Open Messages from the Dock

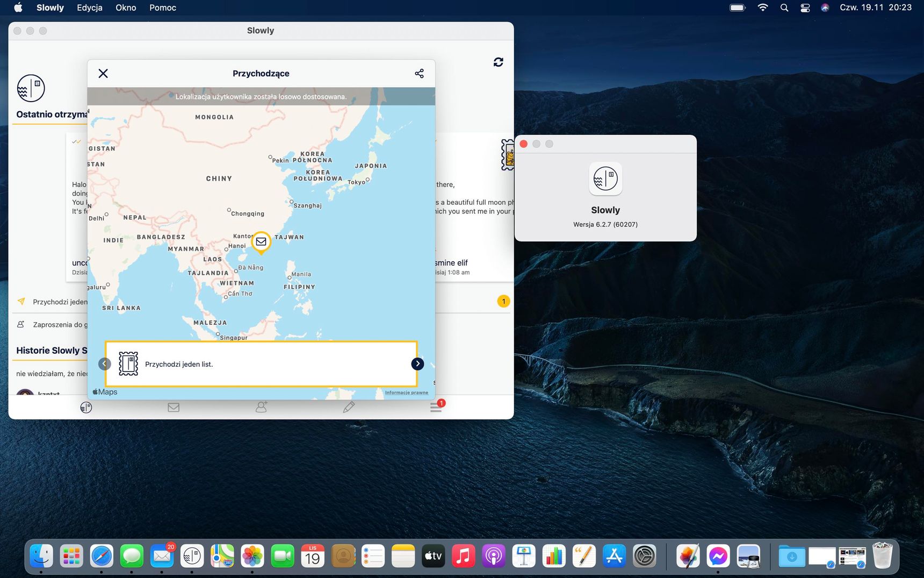(132, 556)
